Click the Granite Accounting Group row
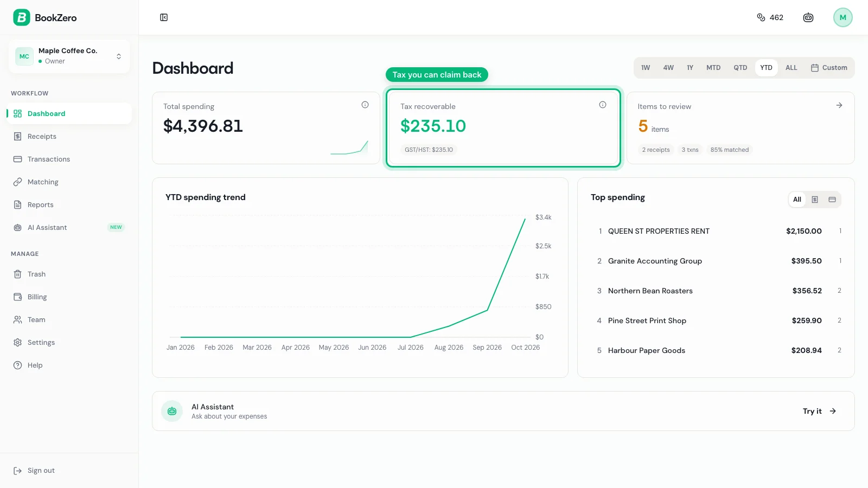Viewport: 868px width, 488px height. 716,261
